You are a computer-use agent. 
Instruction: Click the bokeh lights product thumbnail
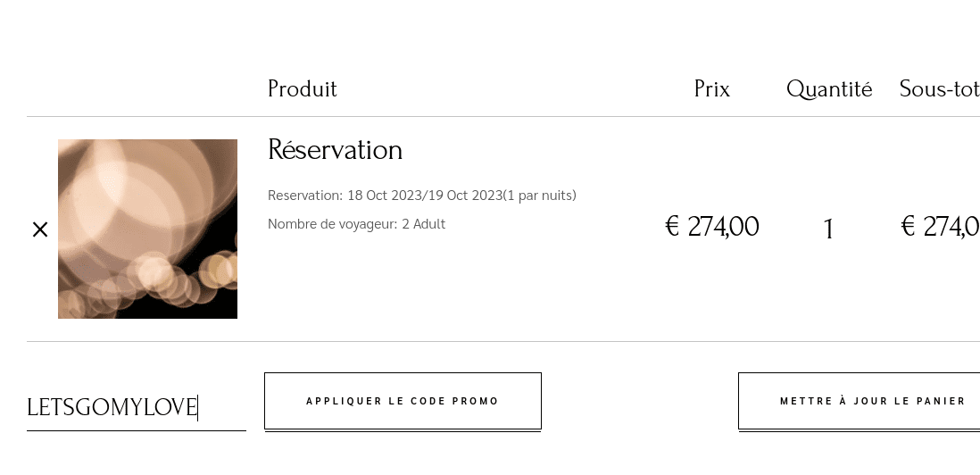point(147,229)
